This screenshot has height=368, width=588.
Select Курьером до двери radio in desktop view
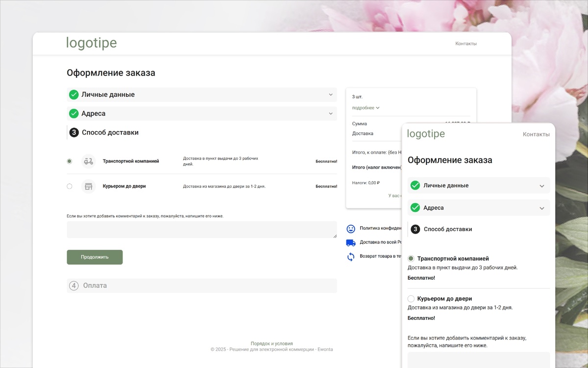pos(70,186)
